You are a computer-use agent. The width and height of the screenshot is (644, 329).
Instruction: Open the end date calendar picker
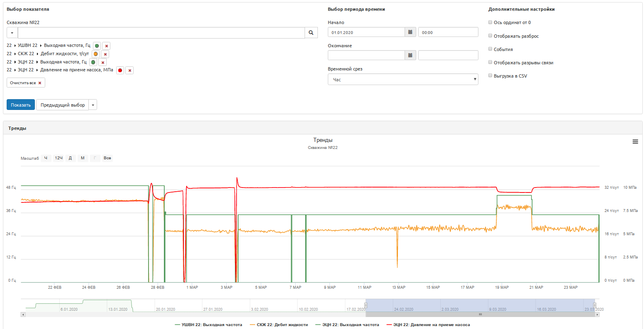pos(410,55)
